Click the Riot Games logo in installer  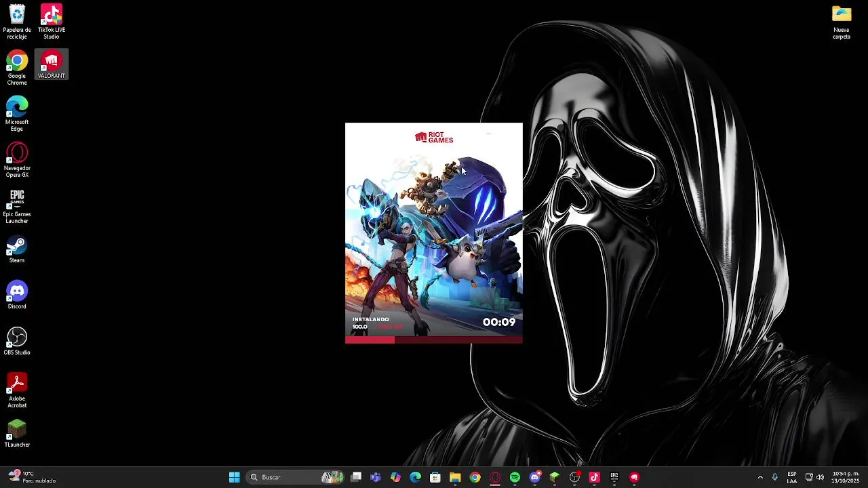[434, 138]
